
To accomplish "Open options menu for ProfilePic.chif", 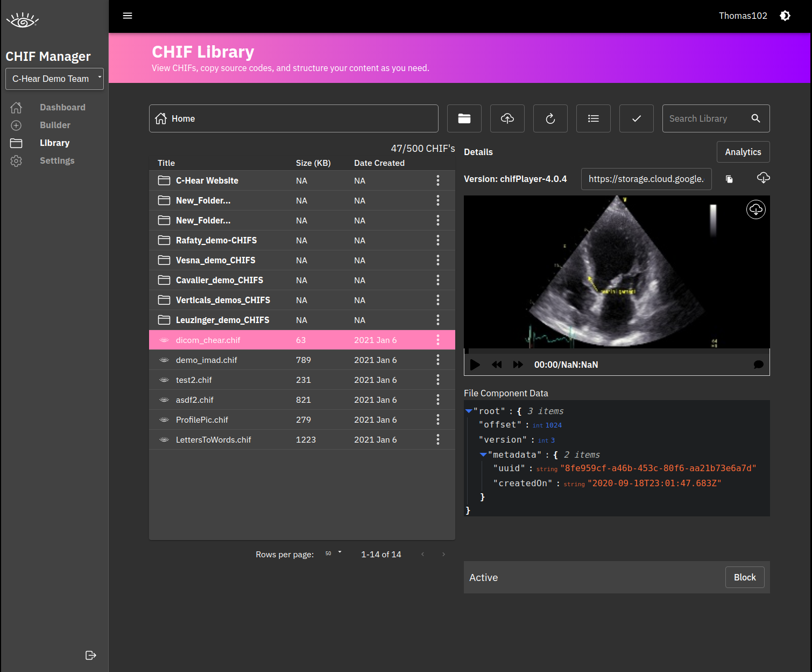I will click(438, 419).
